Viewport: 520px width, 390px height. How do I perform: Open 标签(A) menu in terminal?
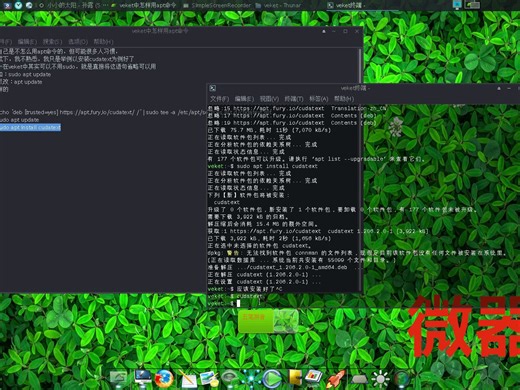point(319,99)
